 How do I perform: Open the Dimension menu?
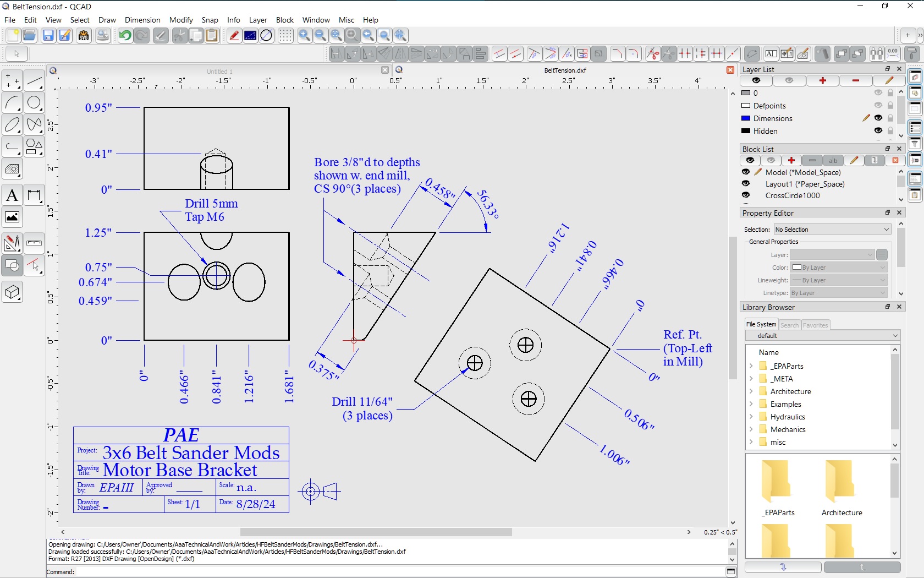[142, 20]
